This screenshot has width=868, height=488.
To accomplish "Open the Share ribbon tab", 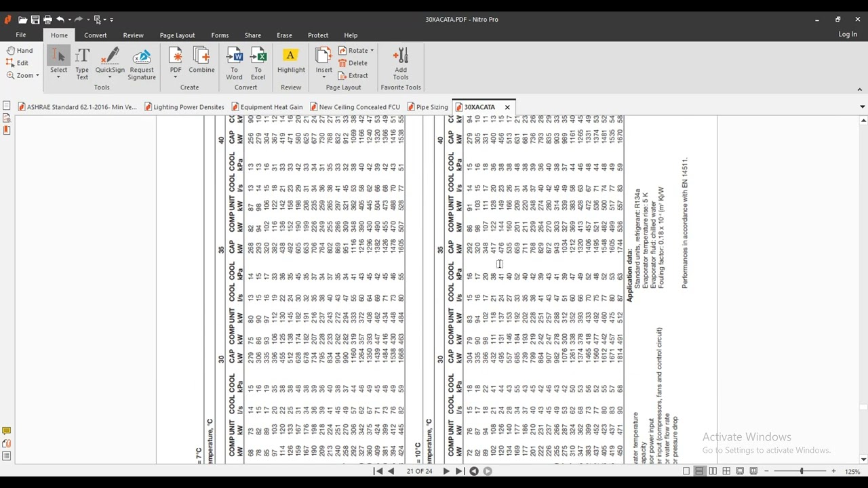I will point(253,35).
